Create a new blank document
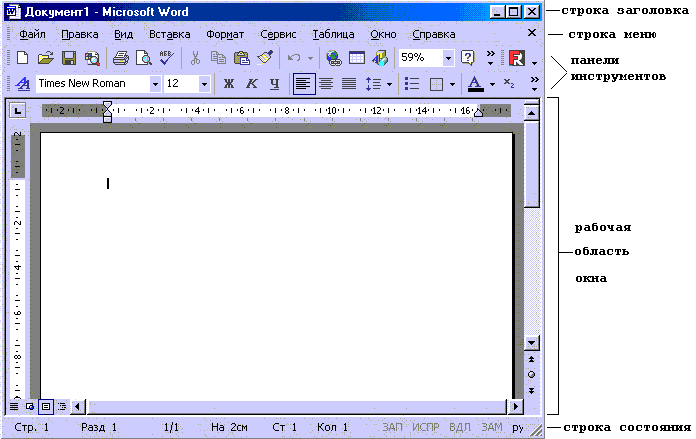 [x=22, y=58]
